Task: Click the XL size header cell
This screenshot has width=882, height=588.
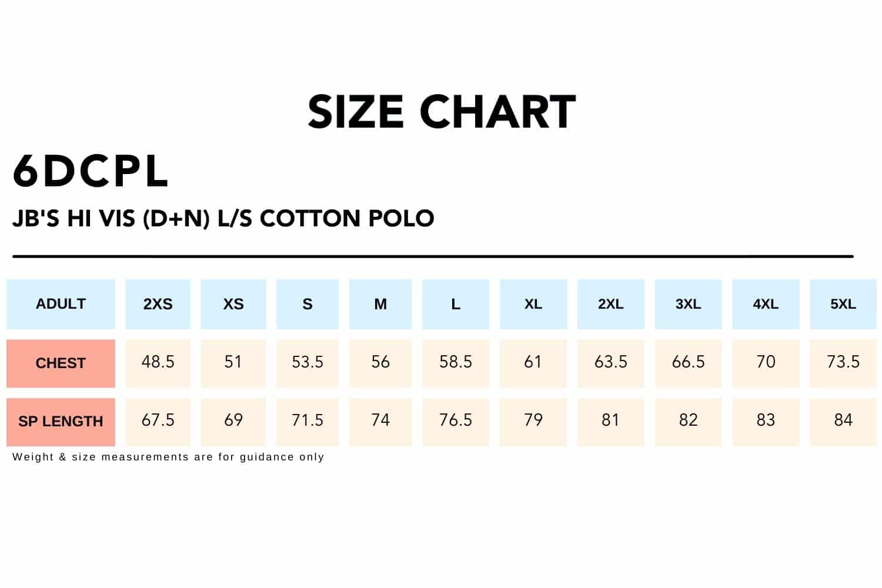Action: (x=533, y=304)
